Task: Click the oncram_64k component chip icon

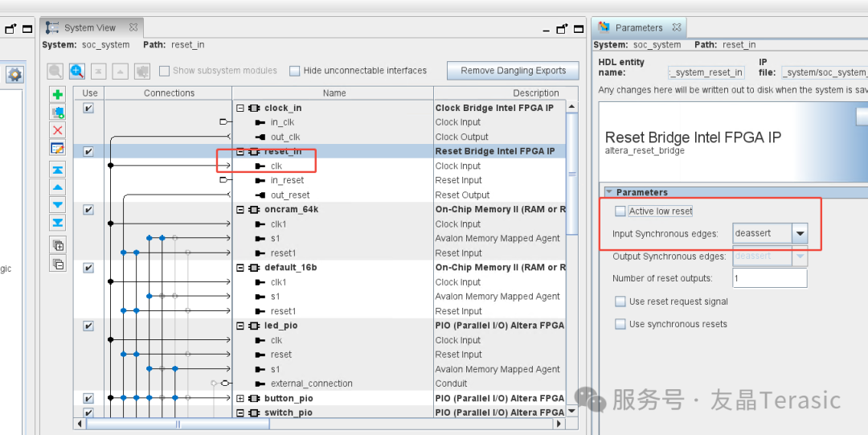Action: pyautogui.click(x=255, y=210)
